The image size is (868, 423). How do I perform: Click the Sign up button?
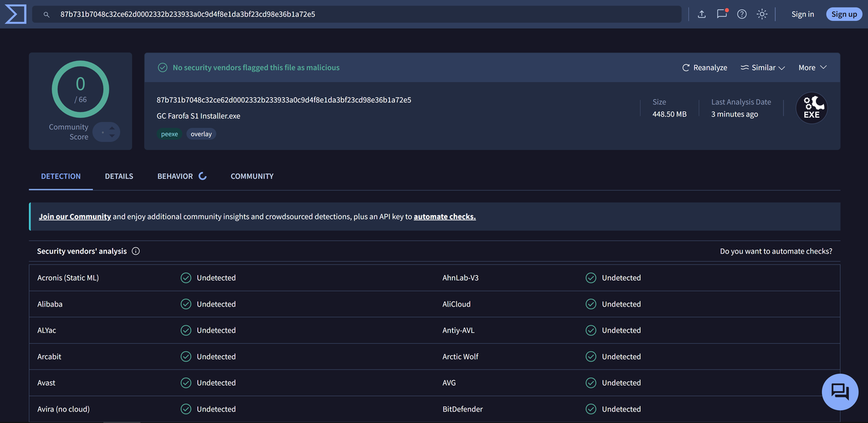pos(844,14)
